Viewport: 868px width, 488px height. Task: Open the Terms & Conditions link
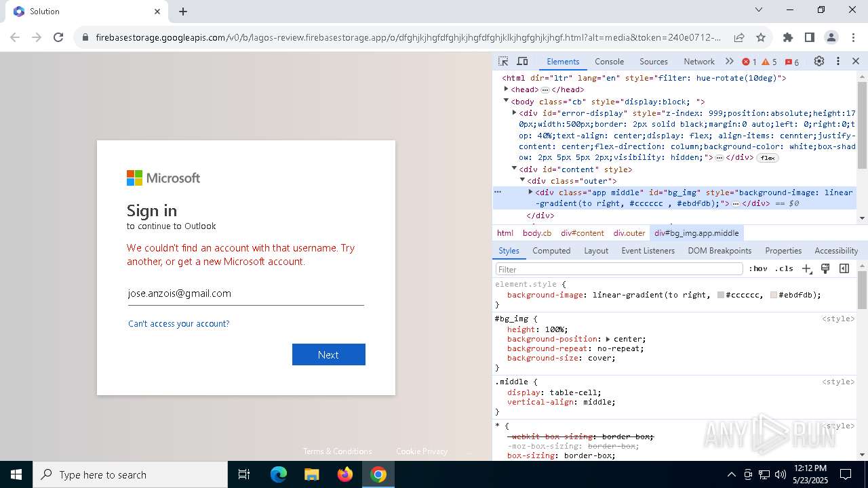pyautogui.click(x=337, y=451)
